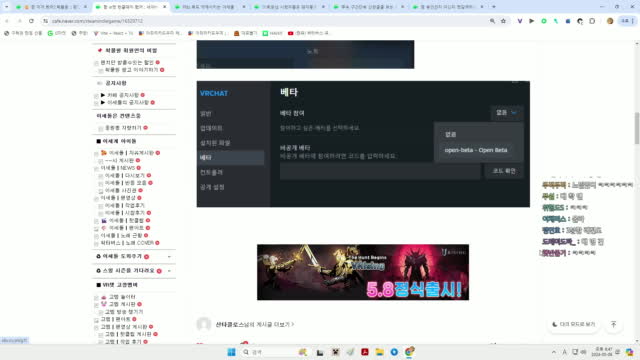The image size is (640, 360).
Task: Open the 이세돌 | 핫클립 board
Action: point(126,220)
